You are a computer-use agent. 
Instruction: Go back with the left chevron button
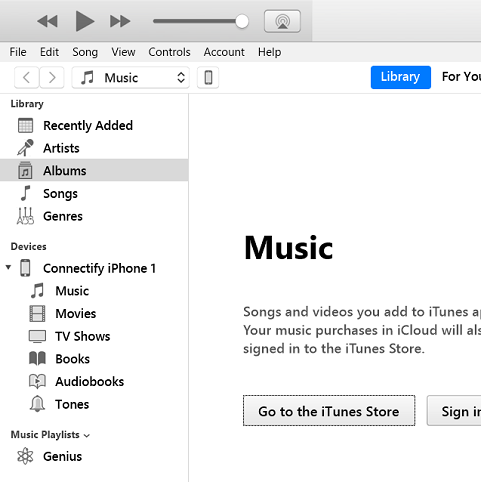pyautogui.click(x=27, y=78)
